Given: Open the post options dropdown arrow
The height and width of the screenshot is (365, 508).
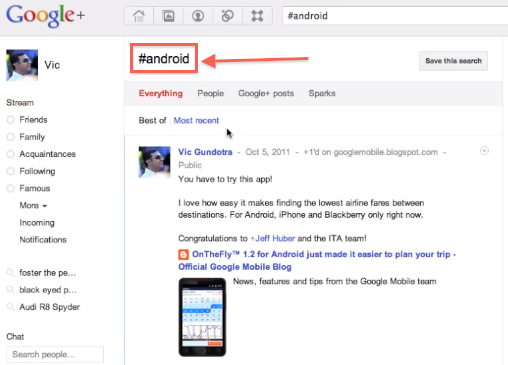Looking at the screenshot, I should click(484, 151).
